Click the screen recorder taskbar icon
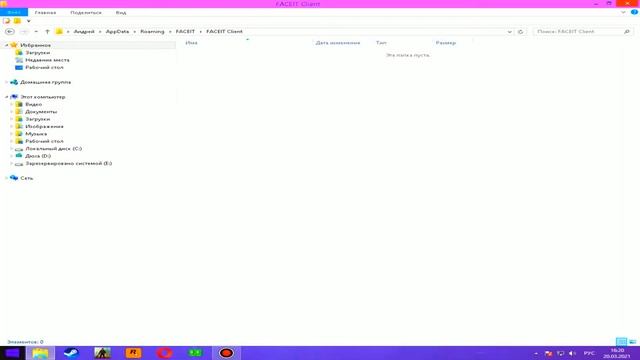This screenshot has width=640, height=360. pos(227,353)
